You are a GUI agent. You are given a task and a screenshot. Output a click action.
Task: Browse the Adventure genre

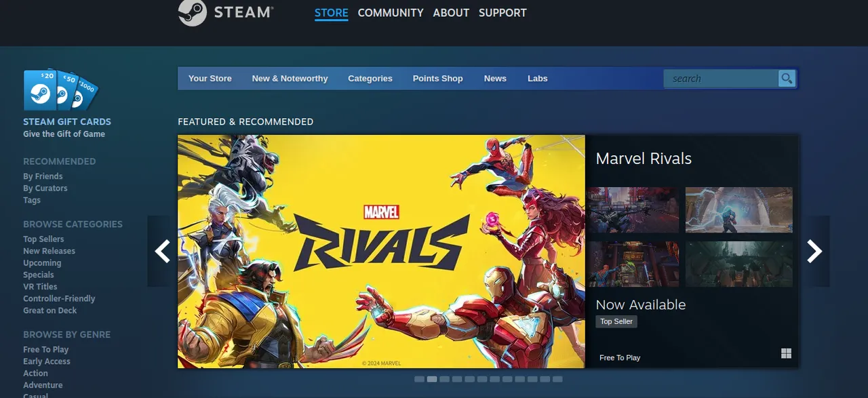(43, 385)
